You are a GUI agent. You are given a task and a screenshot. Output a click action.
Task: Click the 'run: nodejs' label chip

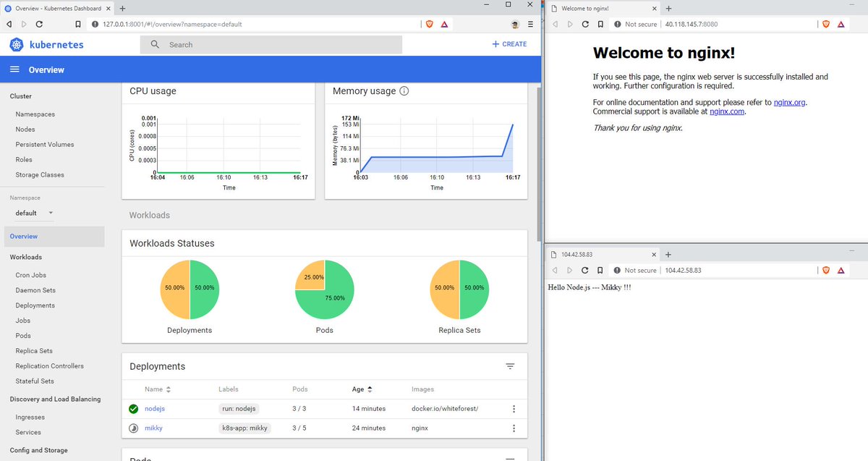click(x=239, y=409)
